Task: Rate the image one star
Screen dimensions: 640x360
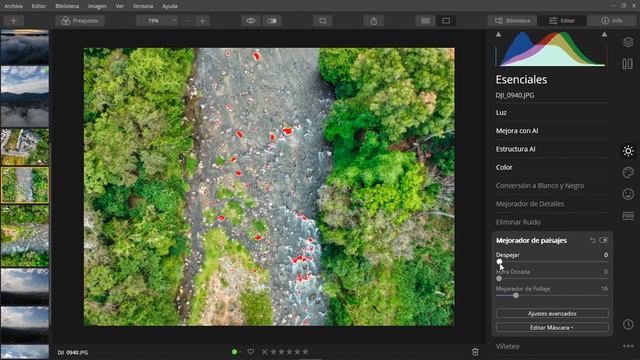Action: 273,352
